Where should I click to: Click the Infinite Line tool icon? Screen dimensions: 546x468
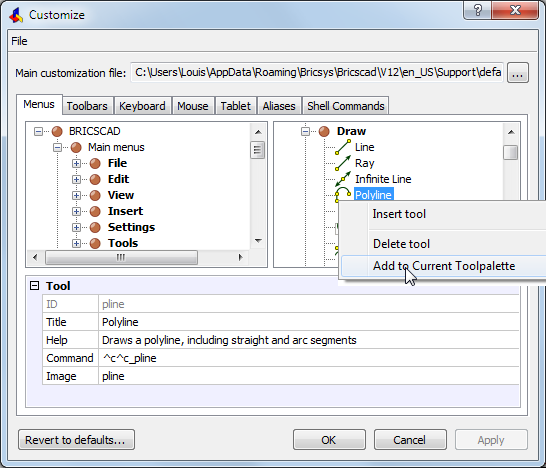point(343,179)
